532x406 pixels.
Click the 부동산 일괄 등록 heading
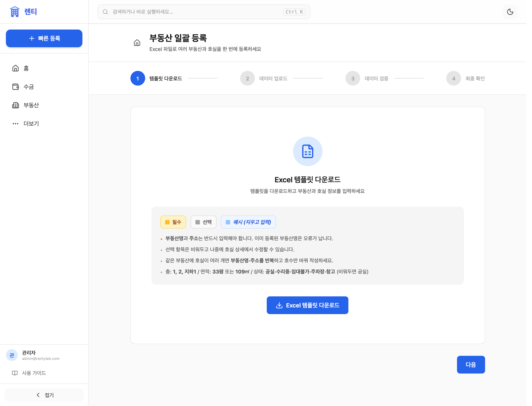[x=178, y=38]
